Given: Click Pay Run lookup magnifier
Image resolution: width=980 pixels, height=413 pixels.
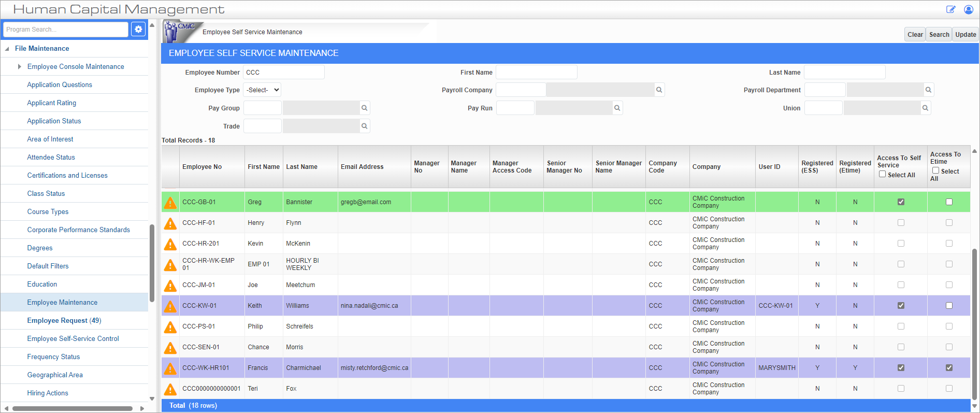Looking at the screenshot, I should pyautogui.click(x=617, y=108).
